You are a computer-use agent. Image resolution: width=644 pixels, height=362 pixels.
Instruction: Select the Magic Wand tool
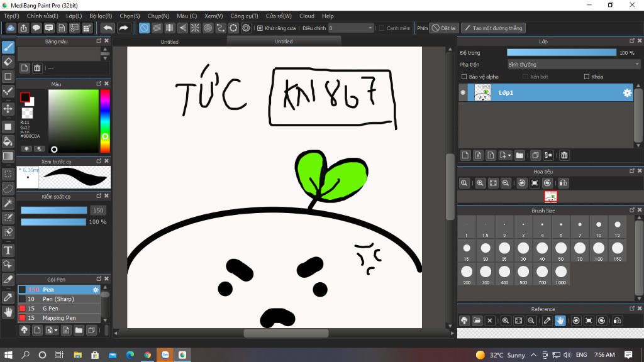pyautogui.click(x=8, y=203)
